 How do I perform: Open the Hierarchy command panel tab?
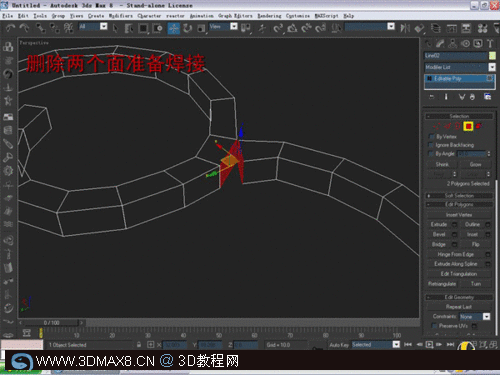[453, 44]
